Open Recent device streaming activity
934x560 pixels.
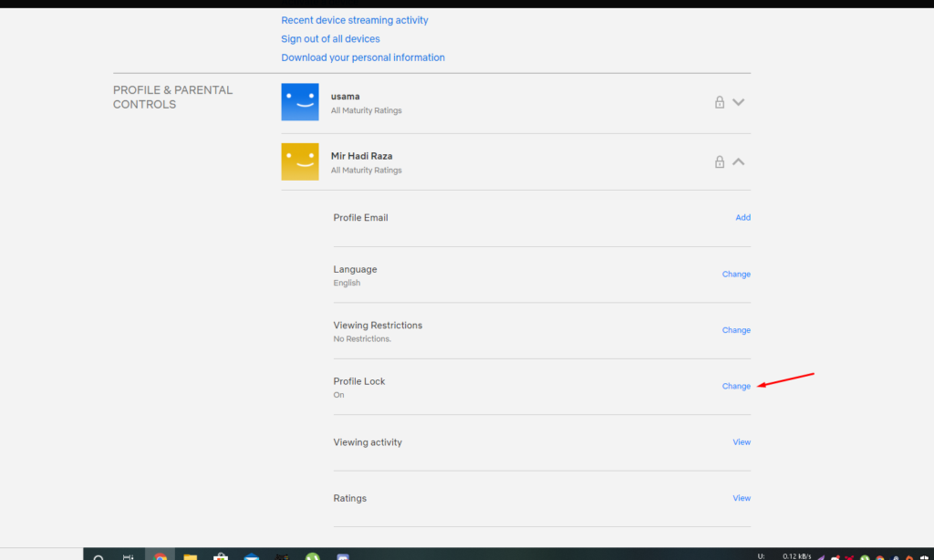coord(354,19)
